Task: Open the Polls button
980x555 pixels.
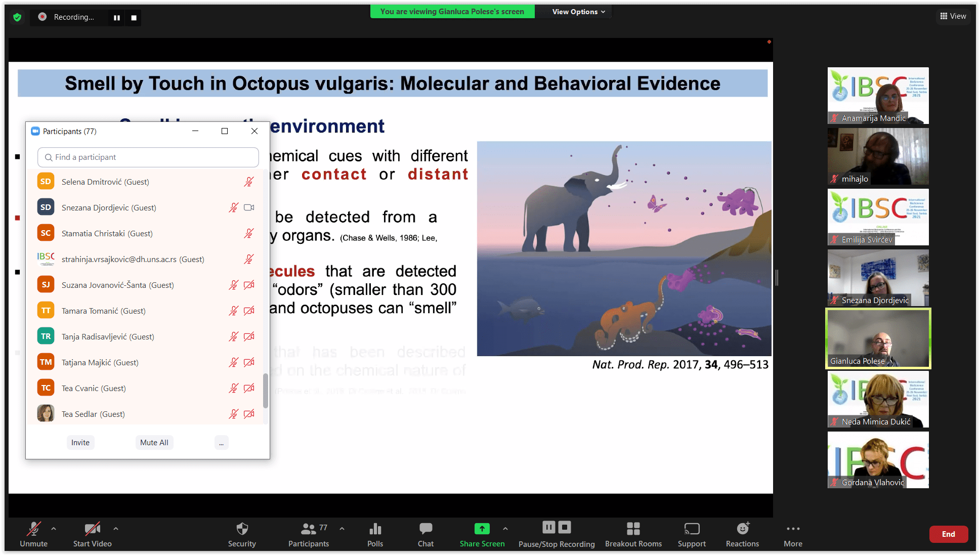Action: 375,535
